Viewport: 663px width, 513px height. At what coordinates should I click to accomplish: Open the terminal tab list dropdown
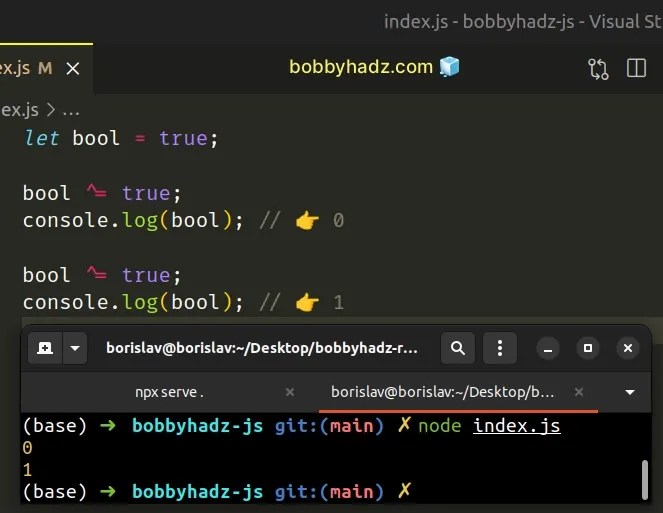click(630, 392)
